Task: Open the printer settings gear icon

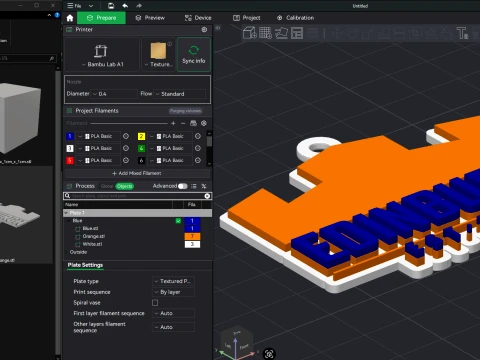Action: pyautogui.click(x=204, y=30)
